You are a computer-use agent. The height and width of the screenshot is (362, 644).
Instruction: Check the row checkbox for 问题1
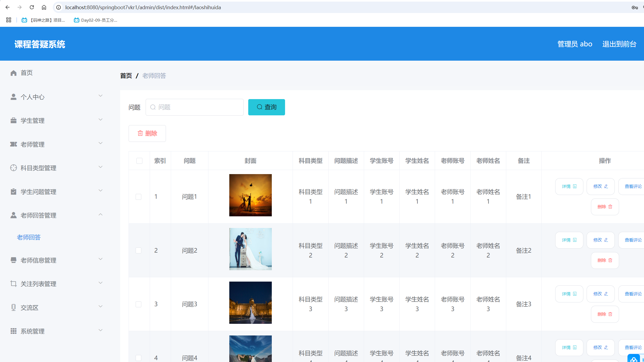point(139,197)
